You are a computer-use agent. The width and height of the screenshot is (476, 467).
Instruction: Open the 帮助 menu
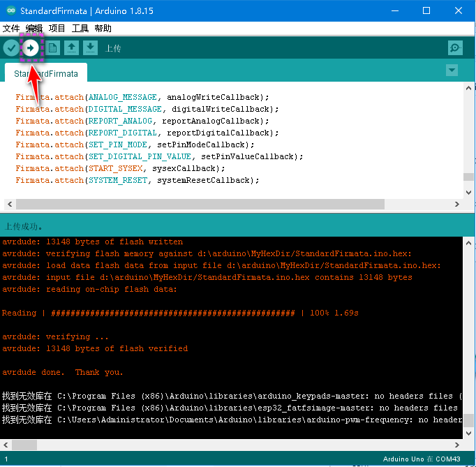(x=103, y=29)
